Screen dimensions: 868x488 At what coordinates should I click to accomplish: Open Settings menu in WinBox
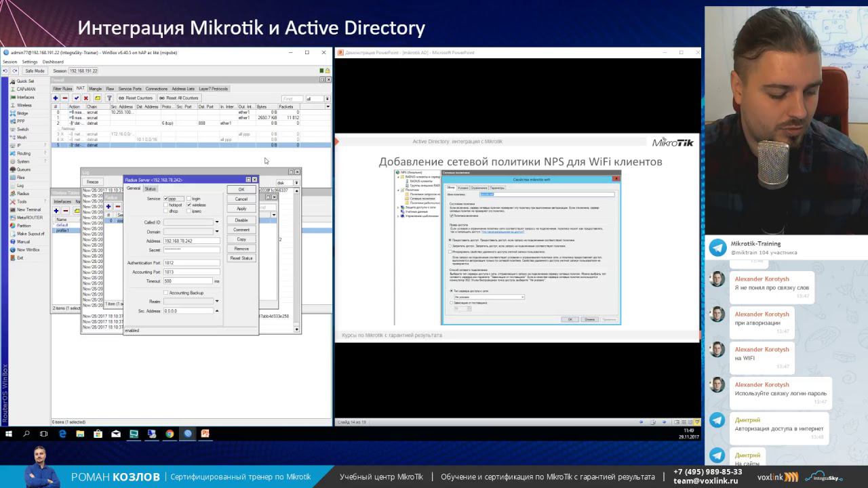pos(30,62)
